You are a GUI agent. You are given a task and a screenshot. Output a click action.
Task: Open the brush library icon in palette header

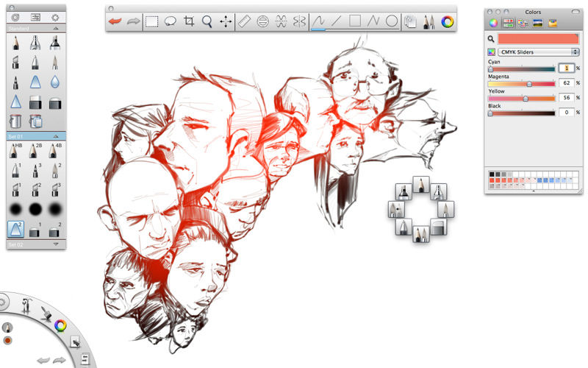[15, 17]
